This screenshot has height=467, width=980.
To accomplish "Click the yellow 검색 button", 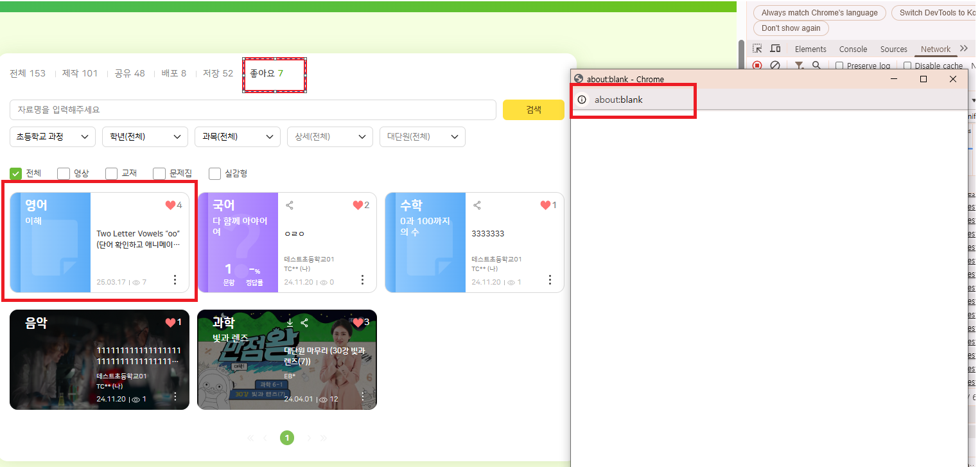I will [534, 110].
